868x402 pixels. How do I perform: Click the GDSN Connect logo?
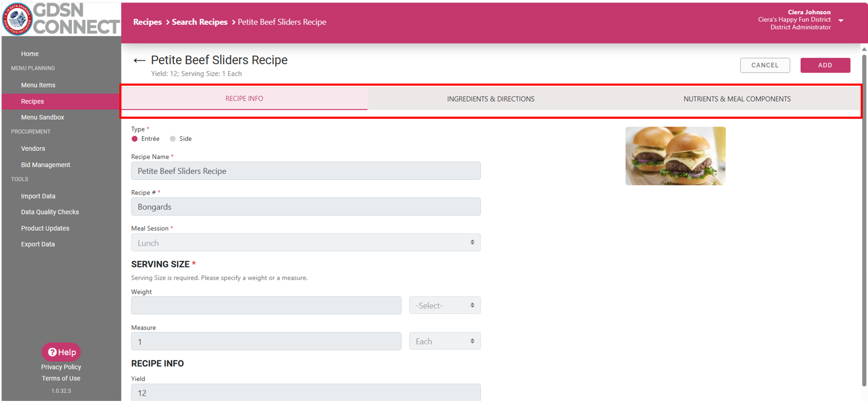(61, 19)
